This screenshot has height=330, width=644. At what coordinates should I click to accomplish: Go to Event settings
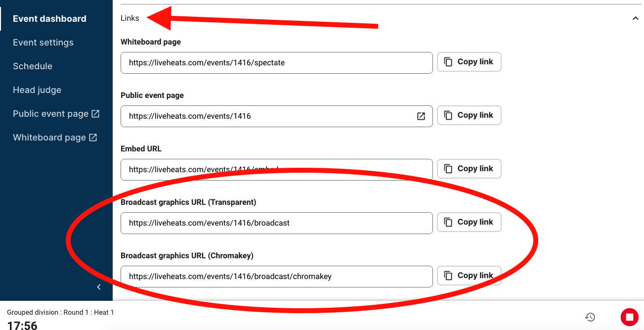pyautogui.click(x=43, y=43)
